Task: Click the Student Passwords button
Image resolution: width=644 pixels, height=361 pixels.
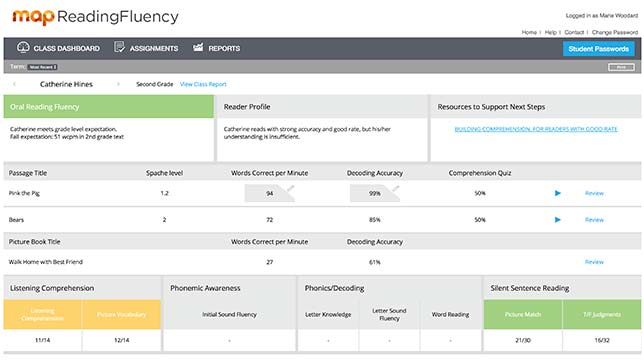Action: (598, 49)
